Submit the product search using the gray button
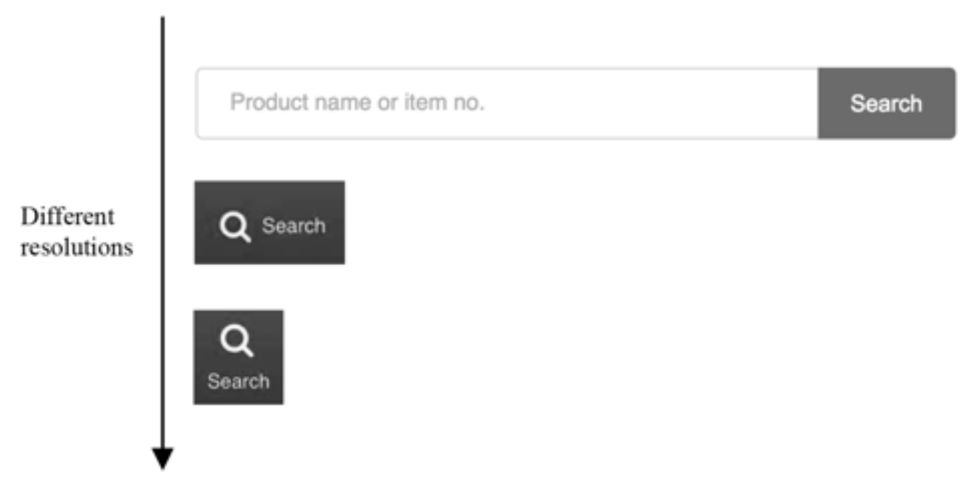 pyautogui.click(x=886, y=103)
